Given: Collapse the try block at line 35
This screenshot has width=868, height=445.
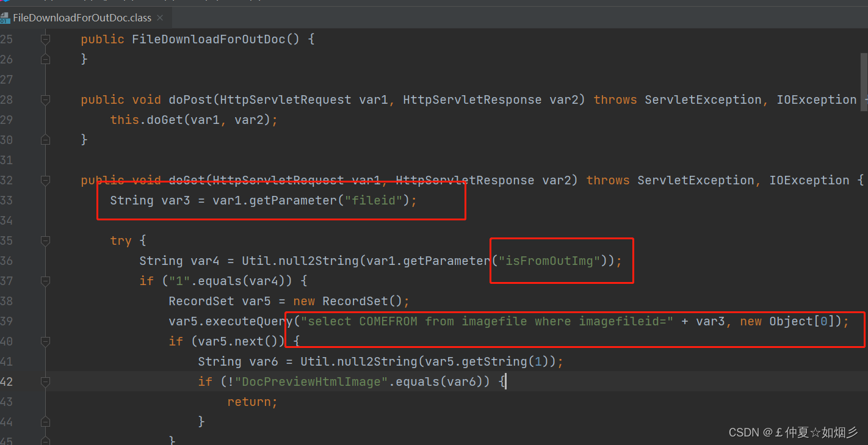Looking at the screenshot, I should (x=45, y=241).
